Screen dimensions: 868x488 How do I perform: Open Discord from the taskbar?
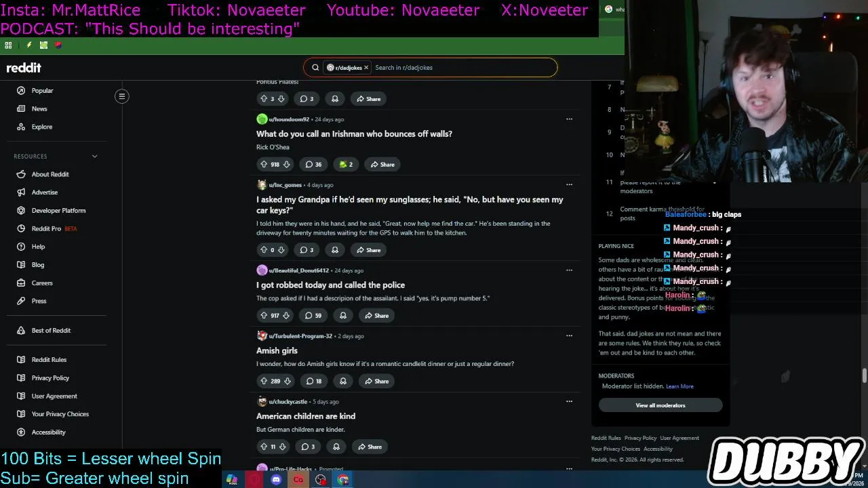point(276,480)
